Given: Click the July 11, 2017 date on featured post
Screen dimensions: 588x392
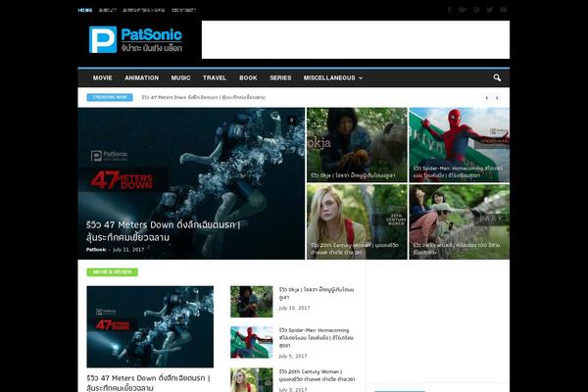Looking at the screenshot, I should [128, 250].
